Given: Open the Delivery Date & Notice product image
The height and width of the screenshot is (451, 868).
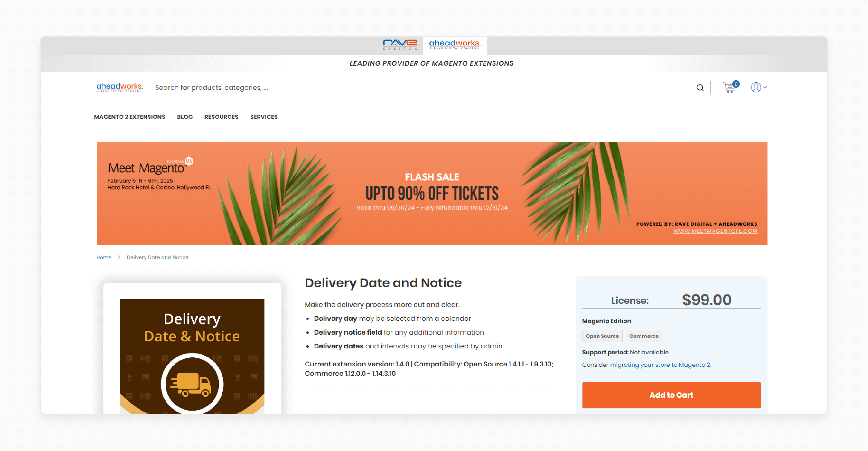Looking at the screenshot, I should [x=192, y=356].
